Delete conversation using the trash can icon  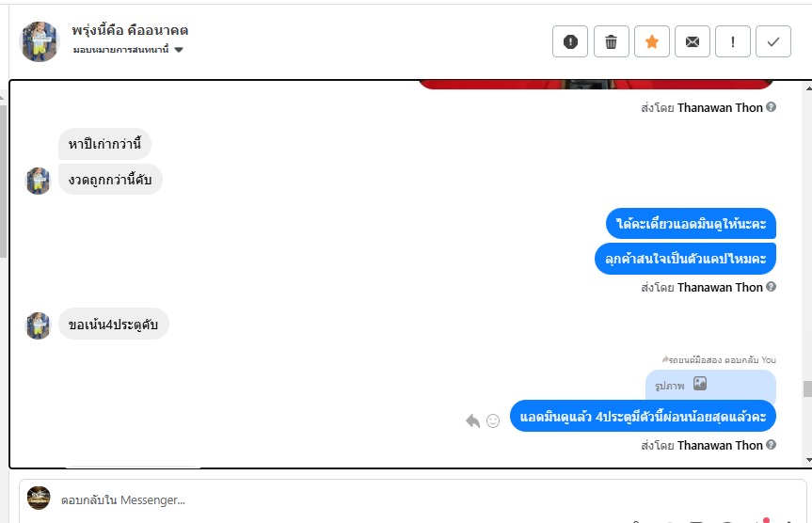point(611,41)
